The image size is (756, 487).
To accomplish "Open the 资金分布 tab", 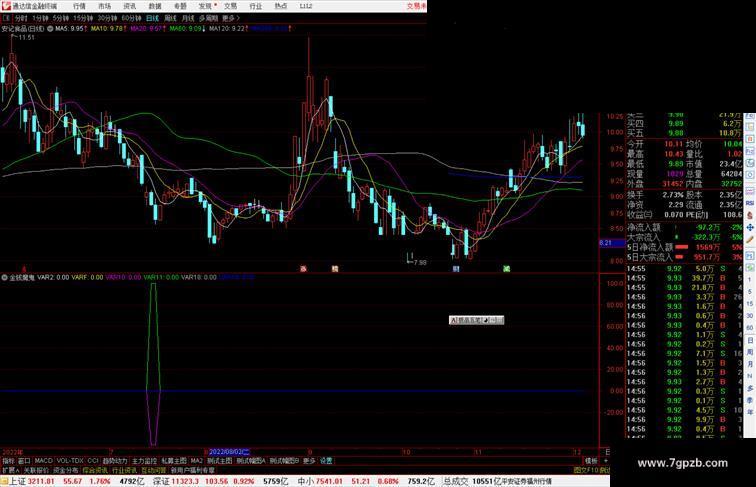I will [x=65, y=470].
